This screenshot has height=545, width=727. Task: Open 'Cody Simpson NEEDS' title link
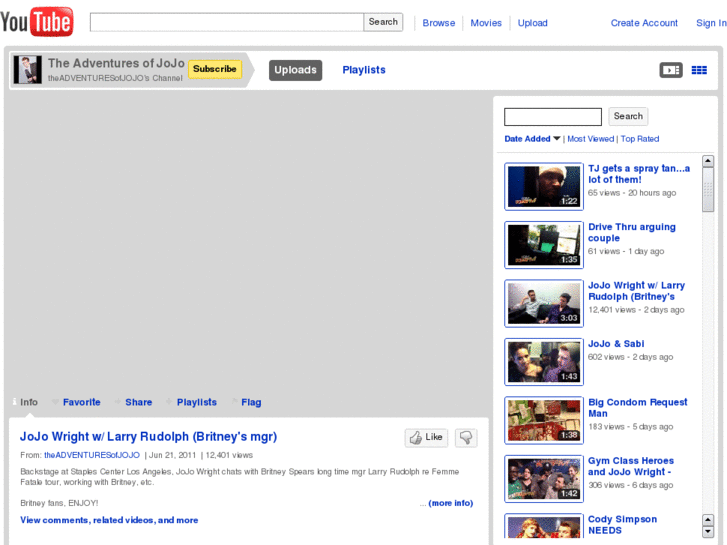pos(622,525)
